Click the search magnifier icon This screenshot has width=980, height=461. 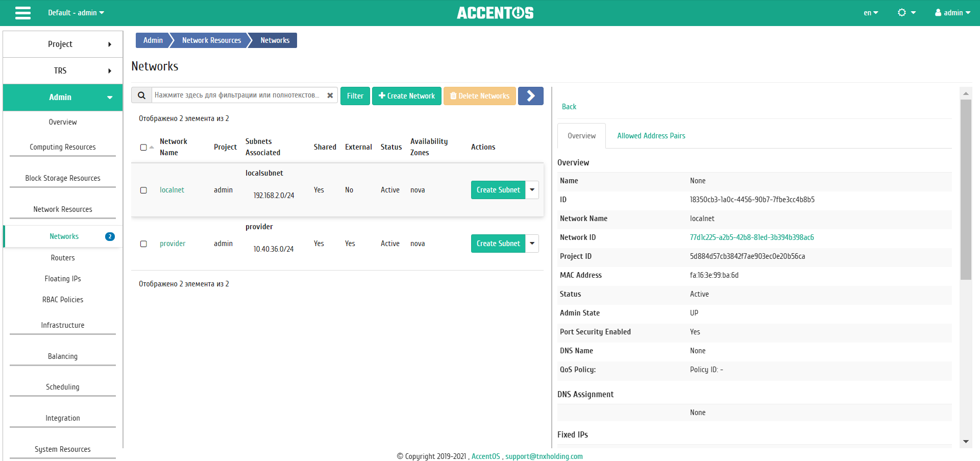tap(142, 95)
